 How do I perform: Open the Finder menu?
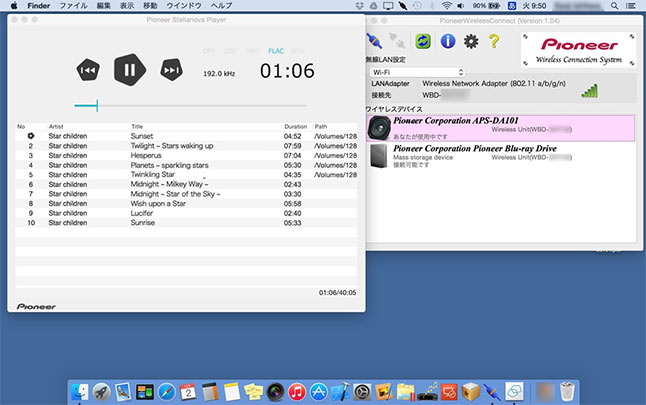[x=39, y=6]
